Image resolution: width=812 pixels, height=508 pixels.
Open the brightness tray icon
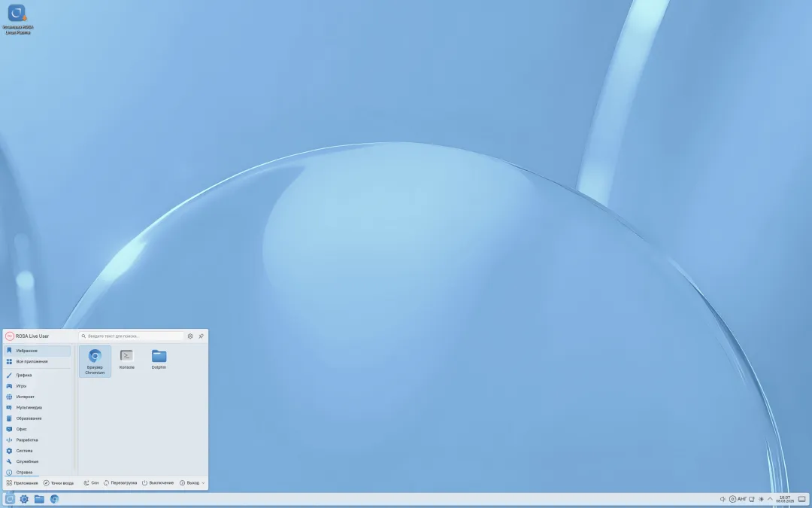click(761, 499)
